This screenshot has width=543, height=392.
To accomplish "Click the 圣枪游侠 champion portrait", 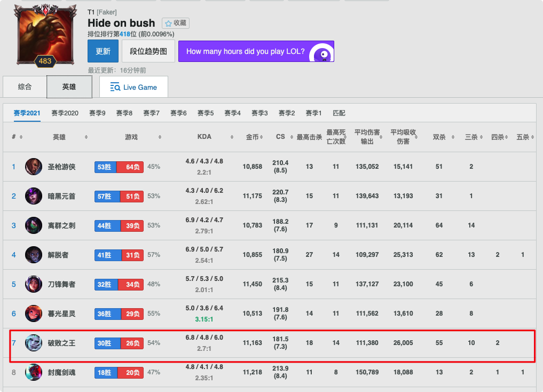I will [x=34, y=167].
